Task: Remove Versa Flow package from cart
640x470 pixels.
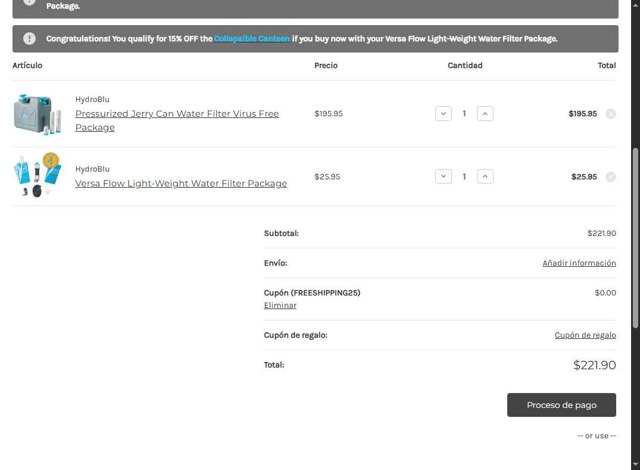Action: (x=611, y=177)
